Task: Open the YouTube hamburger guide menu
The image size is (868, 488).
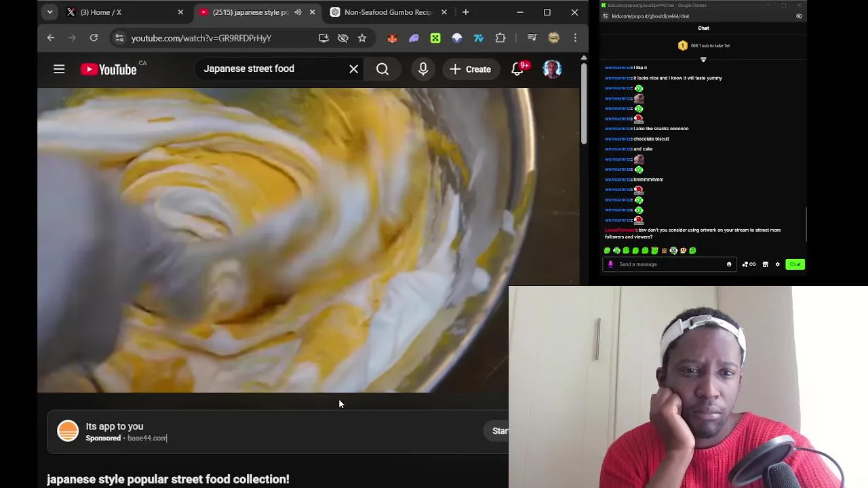Action: (x=59, y=69)
